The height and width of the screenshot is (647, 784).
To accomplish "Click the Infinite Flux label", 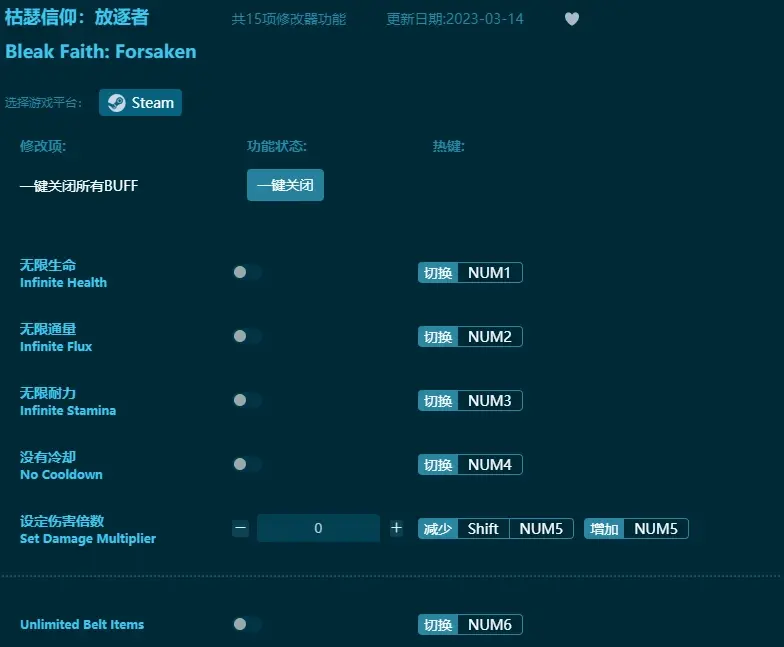I will click(56, 346).
